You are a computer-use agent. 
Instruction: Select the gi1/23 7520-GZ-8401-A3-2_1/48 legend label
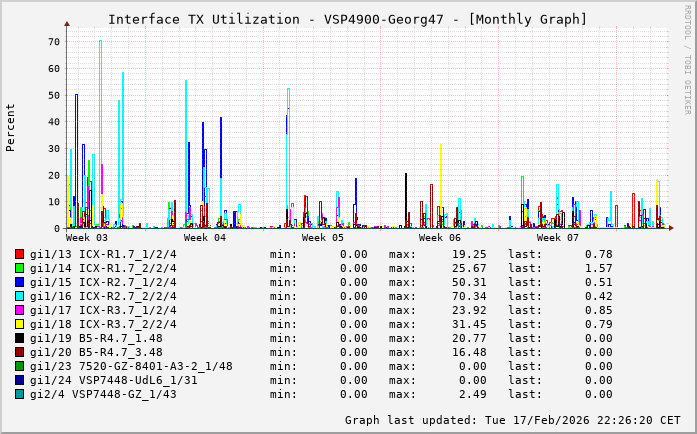(x=131, y=366)
